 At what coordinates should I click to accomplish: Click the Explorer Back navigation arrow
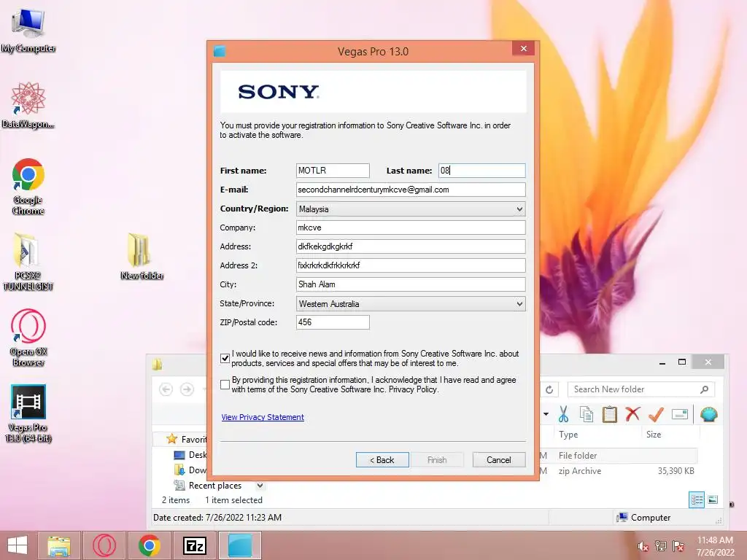pos(166,389)
